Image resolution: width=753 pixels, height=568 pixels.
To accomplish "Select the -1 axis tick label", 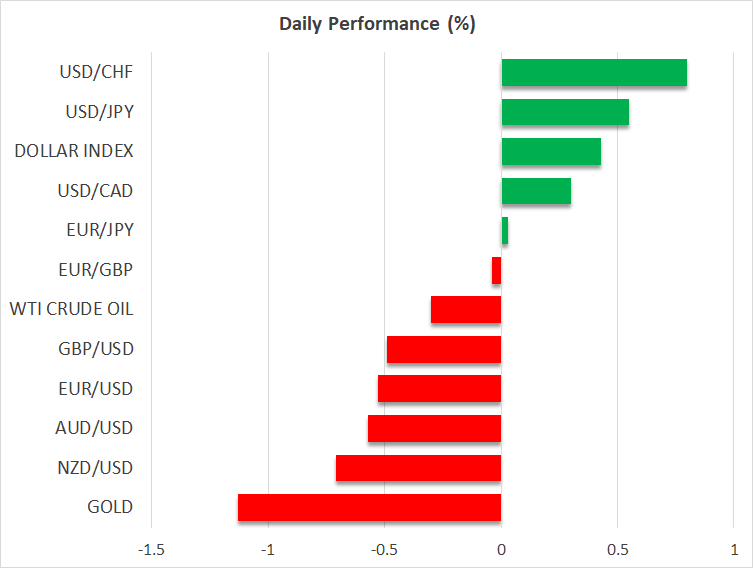I will pos(268,549).
